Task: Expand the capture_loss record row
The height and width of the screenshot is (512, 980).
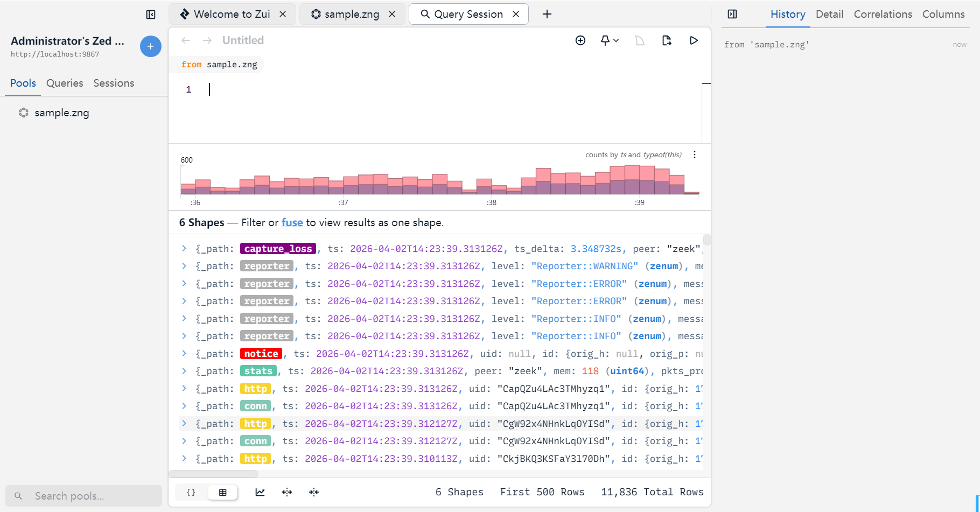Action: coord(184,249)
